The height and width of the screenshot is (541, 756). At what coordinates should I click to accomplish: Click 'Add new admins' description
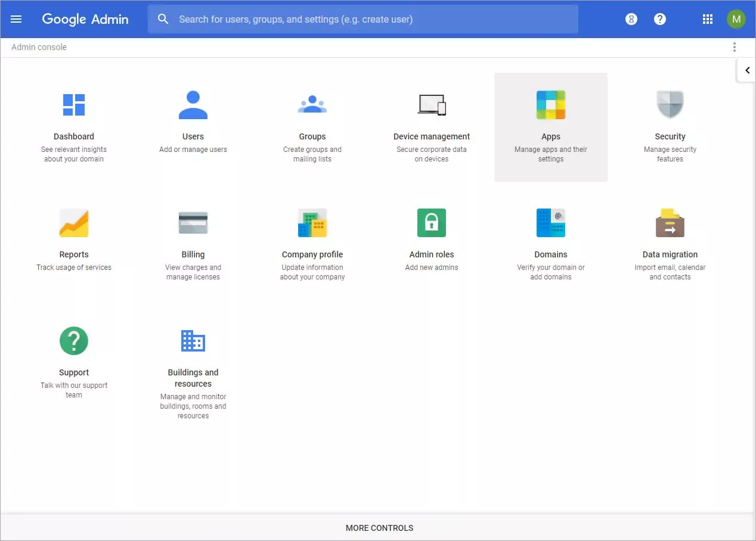432,268
